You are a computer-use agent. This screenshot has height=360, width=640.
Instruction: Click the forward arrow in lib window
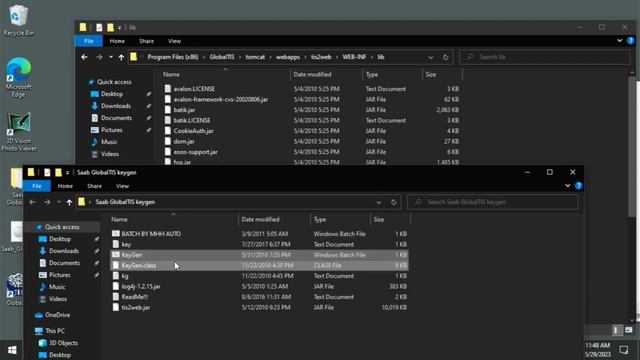99,57
